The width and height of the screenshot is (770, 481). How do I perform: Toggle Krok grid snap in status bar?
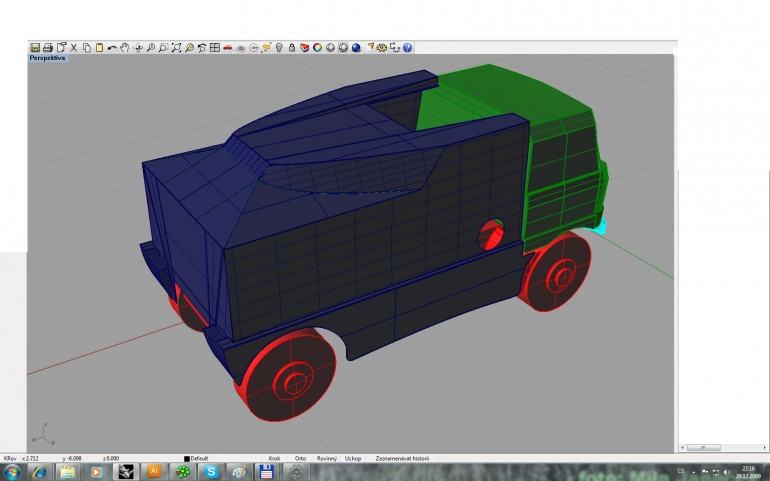[274, 458]
